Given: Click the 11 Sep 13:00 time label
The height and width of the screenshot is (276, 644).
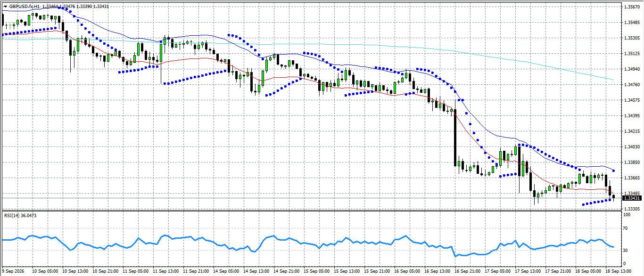Looking at the screenshot, I should (166, 272).
